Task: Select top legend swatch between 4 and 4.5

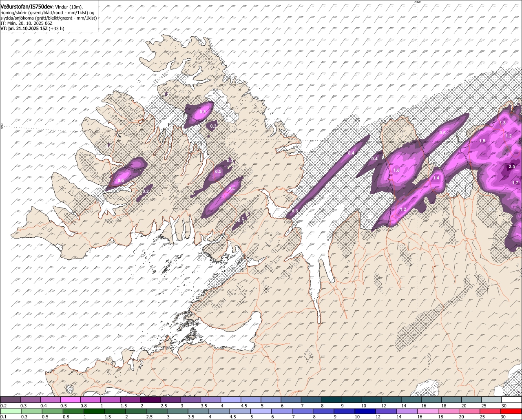Action: 231,400
